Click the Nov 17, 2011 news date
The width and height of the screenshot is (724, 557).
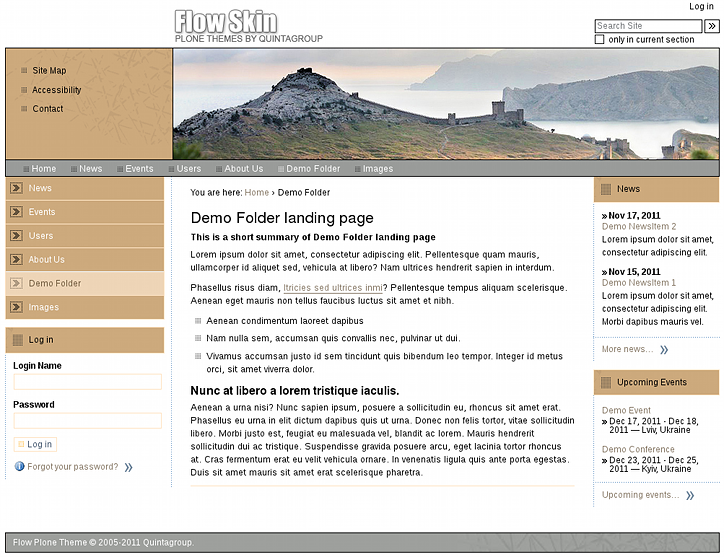[634, 216]
